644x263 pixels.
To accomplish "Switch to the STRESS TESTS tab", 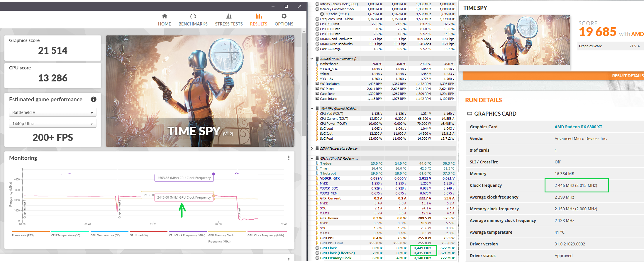I will 229,20.
